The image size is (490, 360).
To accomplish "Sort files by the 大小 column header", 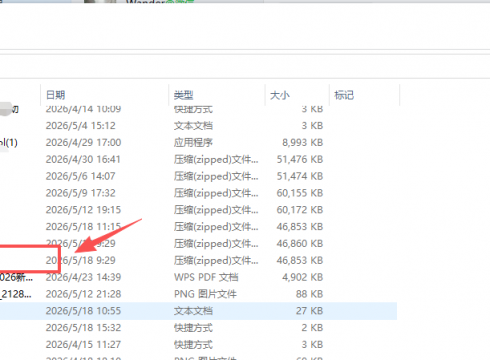I will tap(280, 95).
